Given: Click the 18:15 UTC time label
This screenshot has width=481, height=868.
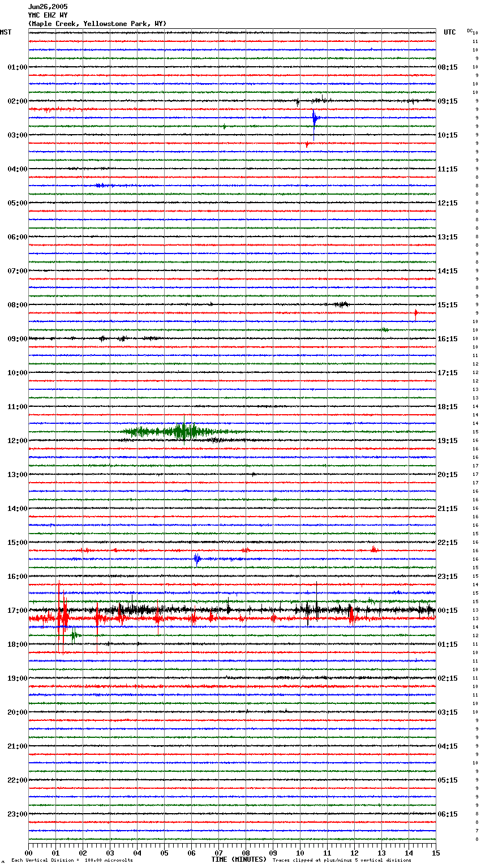Looking at the screenshot, I should click(x=448, y=407).
